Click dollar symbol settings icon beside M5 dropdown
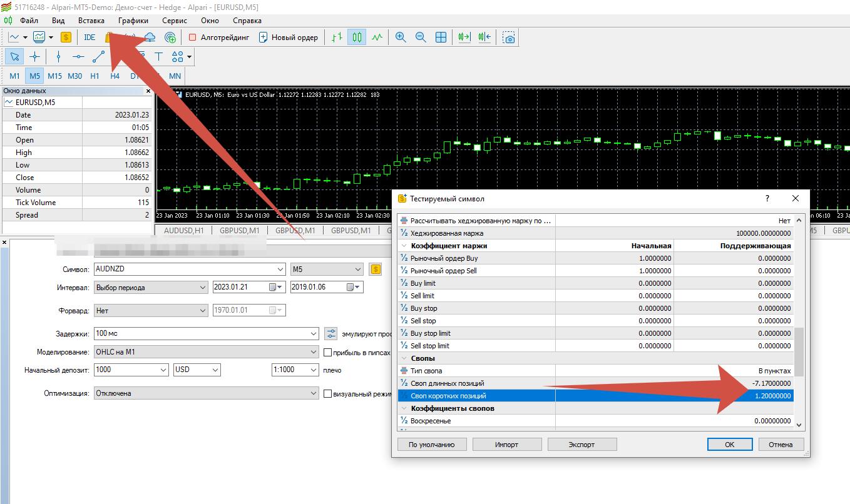Screen dimensions: 850x504 pyautogui.click(x=376, y=270)
